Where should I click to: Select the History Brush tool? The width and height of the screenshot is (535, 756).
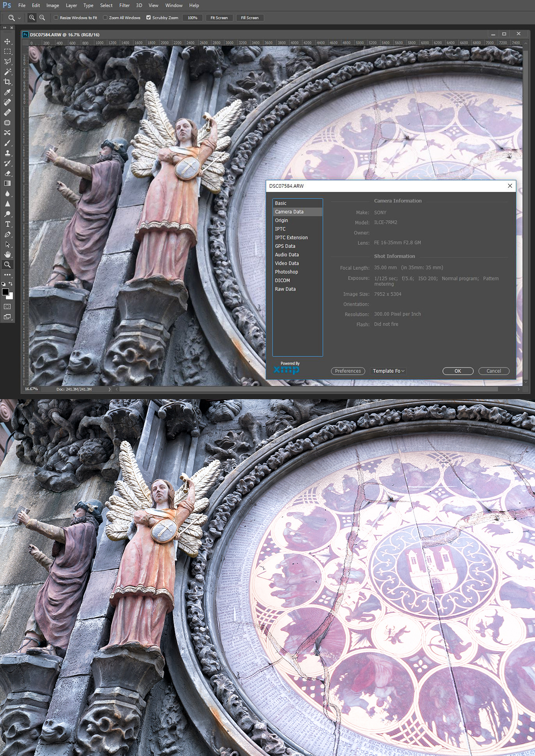click(x=7, y=163)
